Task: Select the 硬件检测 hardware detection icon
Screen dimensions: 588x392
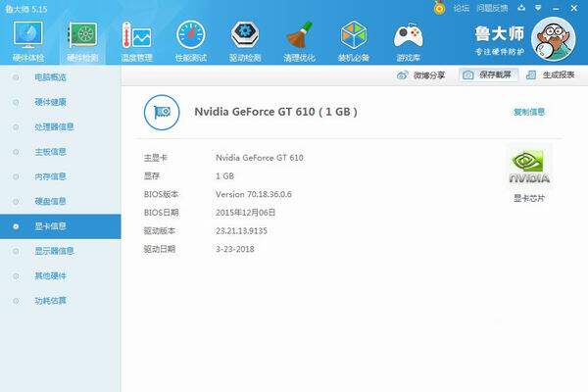Action: 82,41
